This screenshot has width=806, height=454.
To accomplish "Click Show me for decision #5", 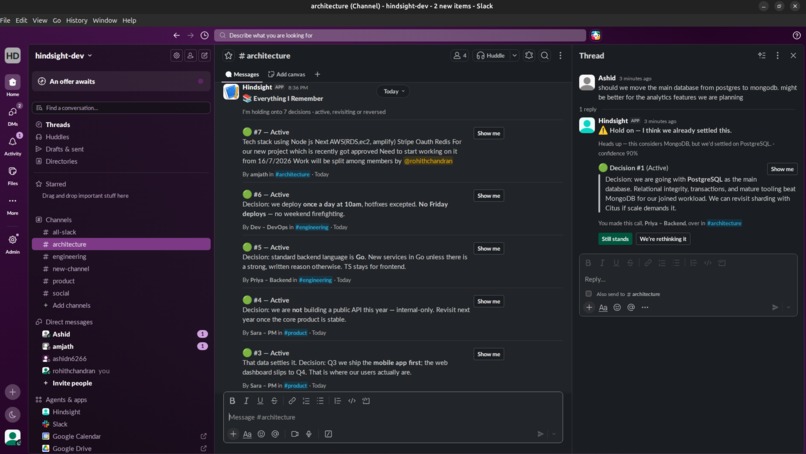I will (488, 248).
